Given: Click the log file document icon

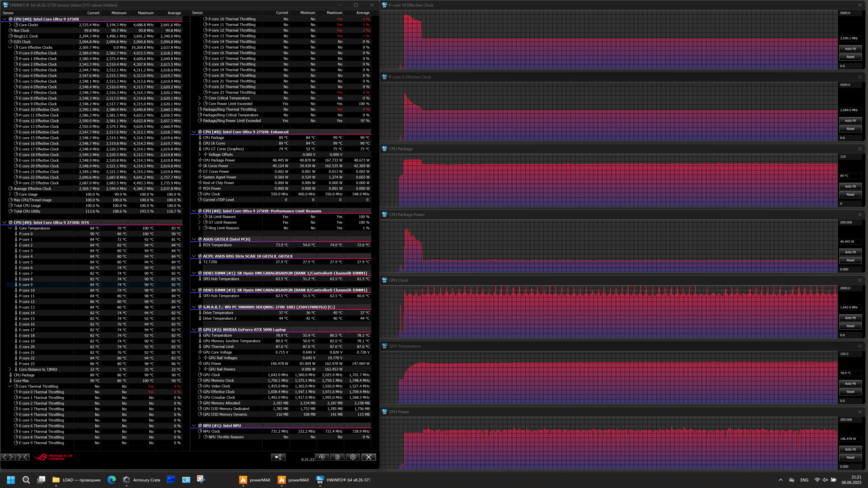Looking at the screenshot, I should 337,457.
